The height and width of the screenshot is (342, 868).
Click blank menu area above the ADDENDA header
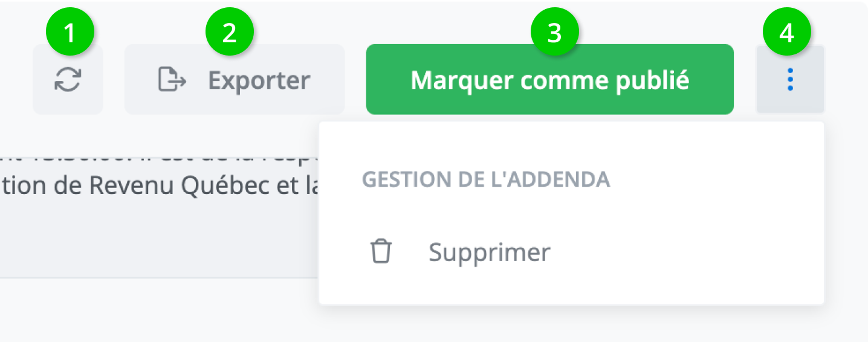click(x=571, y=142)
